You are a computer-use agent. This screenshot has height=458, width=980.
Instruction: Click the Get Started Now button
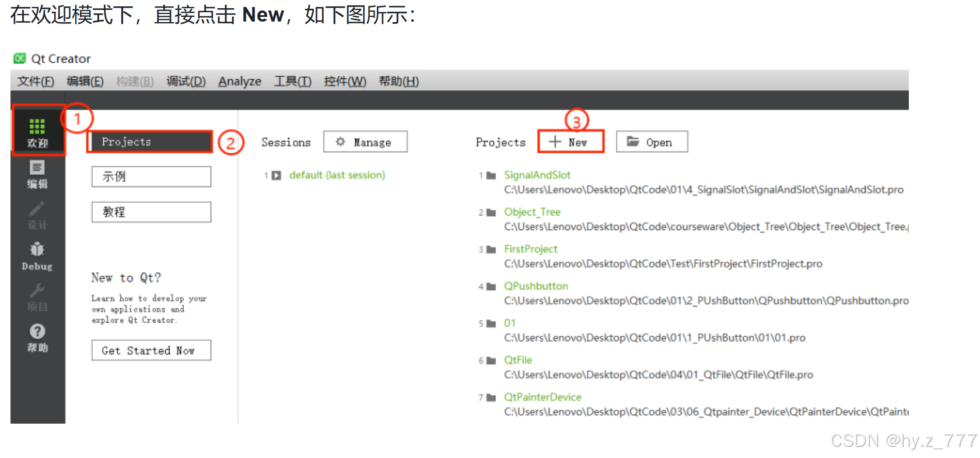tap(151, 350)
